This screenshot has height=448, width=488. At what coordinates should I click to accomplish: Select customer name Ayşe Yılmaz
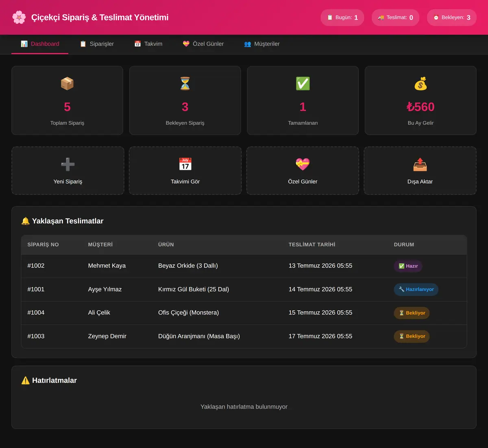click(105, 289)
